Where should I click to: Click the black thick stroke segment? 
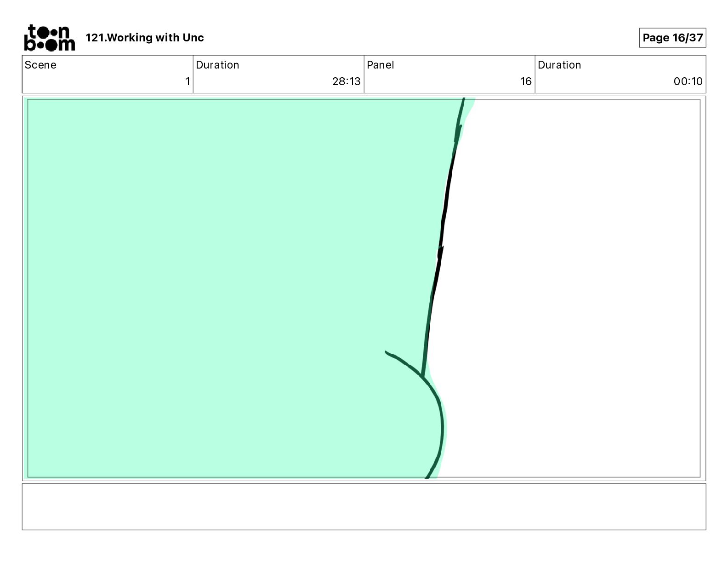click(444, 221)
